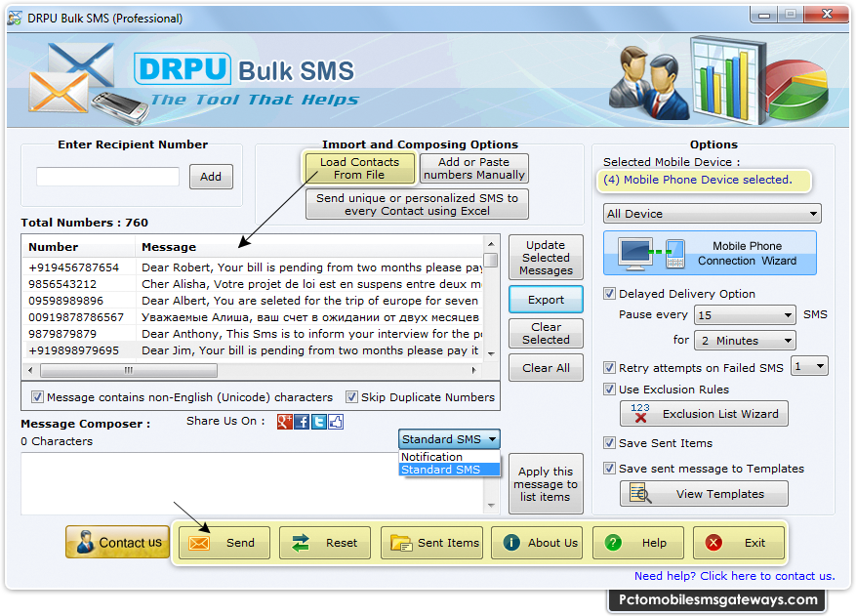Click inside the Message Composer text area
This screenshot has height=616, width=856.
[x=252, y=483]
